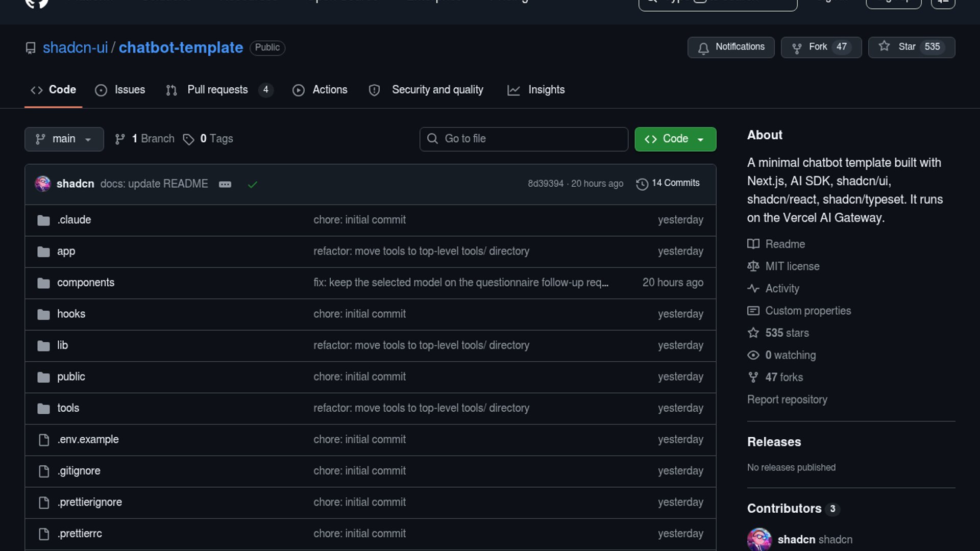Open the green Code clone dropdown
The image size is (980, 551).
(675, 139)
